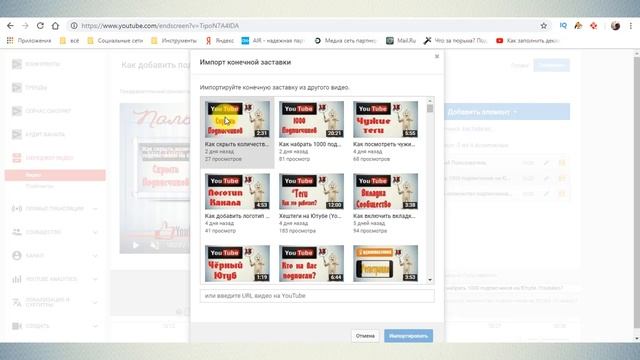Click the video list scroll-down arrow
Screen dimensions: 640x360
pos(430,280)
